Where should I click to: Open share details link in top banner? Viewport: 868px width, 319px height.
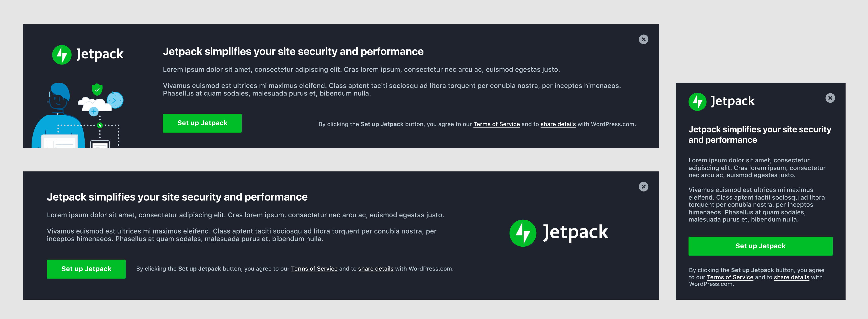point(558,124)
